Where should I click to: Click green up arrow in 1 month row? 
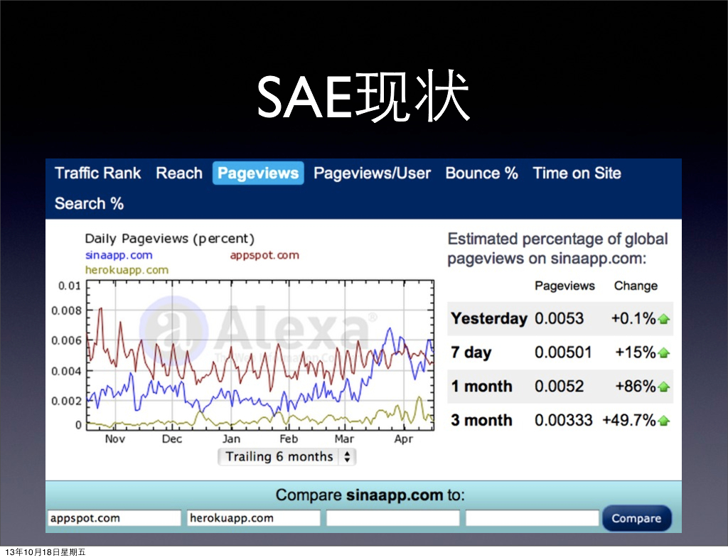[663, 387]
